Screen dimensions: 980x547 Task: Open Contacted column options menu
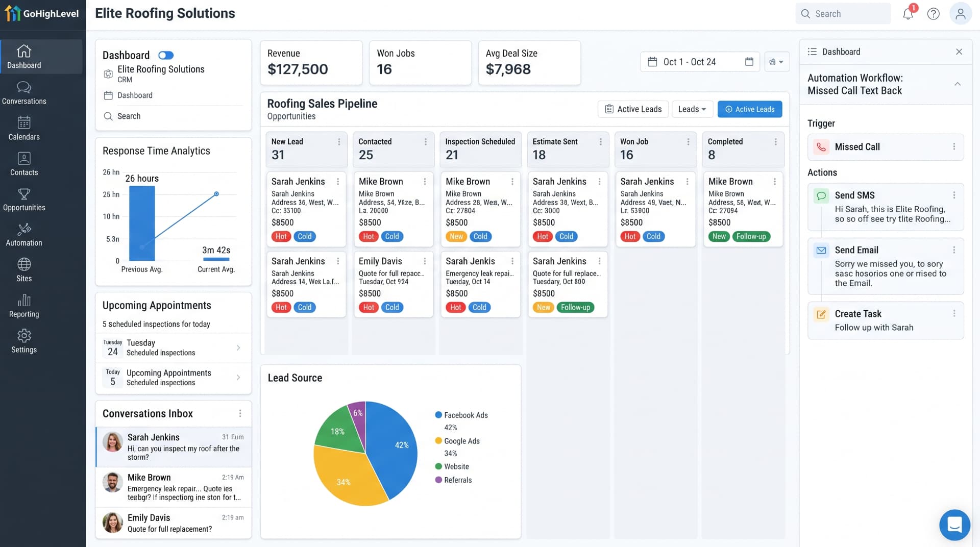pyautogui.click(x=426, y=142)
